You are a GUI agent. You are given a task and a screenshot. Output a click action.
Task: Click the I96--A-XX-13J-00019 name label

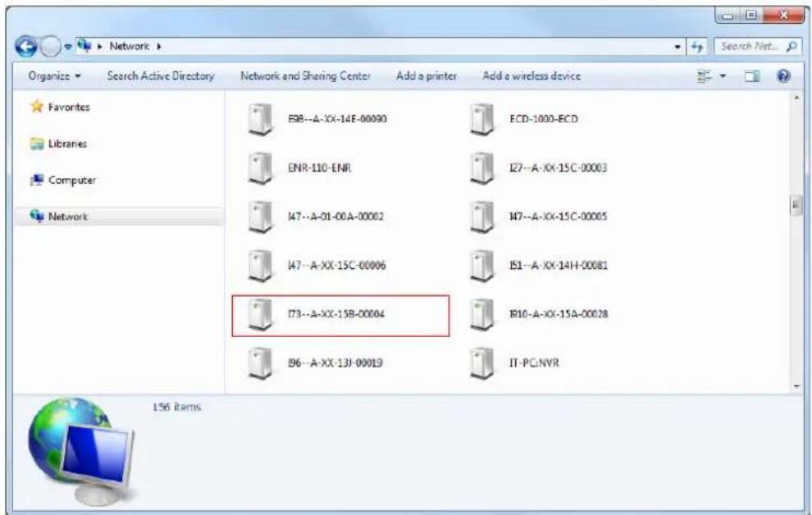(x=335, y=363)
